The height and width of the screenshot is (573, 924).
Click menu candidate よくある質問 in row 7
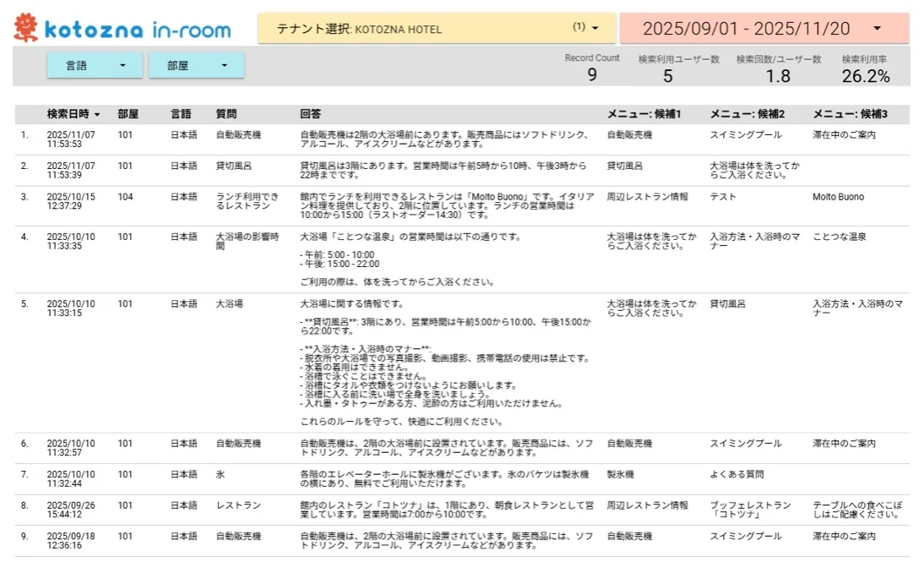pyautogui.click(x=736, y=475)
